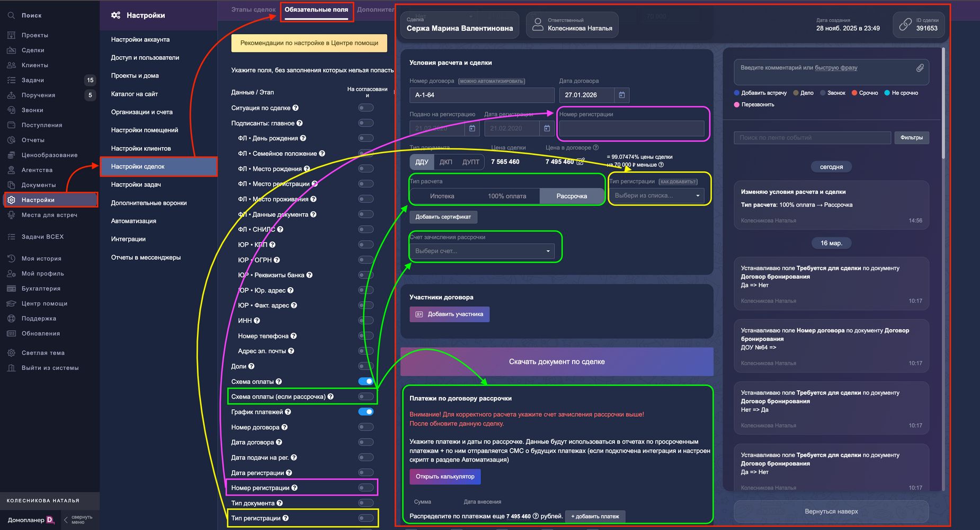Click the Добавить участника button

click(450, 314)
